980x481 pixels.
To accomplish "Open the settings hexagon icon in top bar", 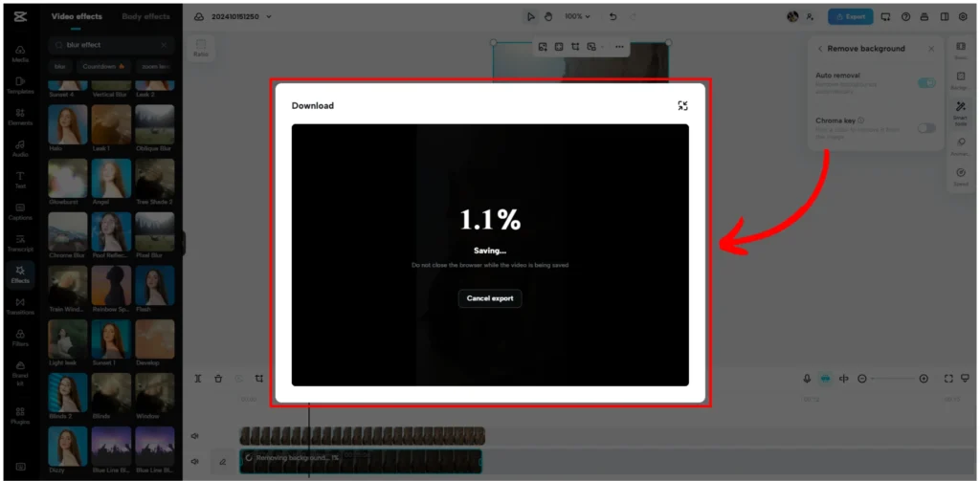I will (963, 17).
